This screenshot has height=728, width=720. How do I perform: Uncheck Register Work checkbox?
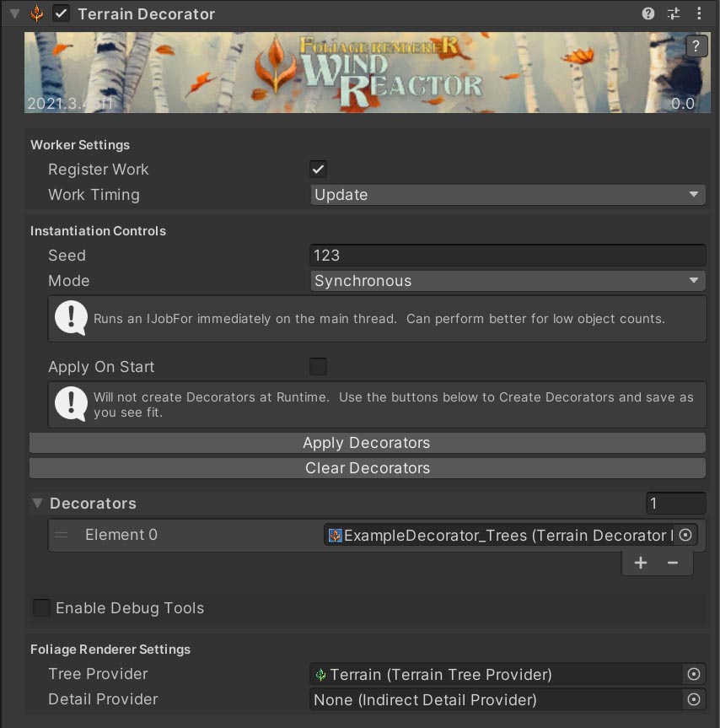coord(318,170)
